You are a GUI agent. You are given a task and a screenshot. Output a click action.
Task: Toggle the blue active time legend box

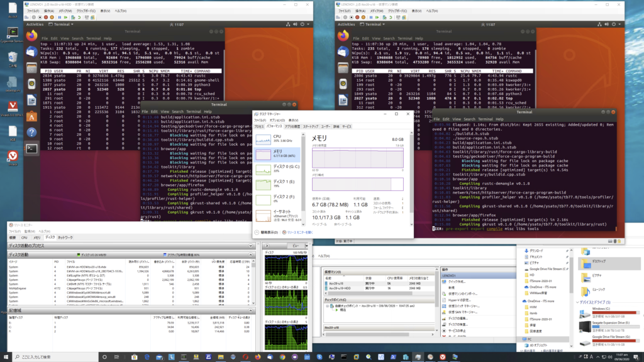[x=165, y=255]
